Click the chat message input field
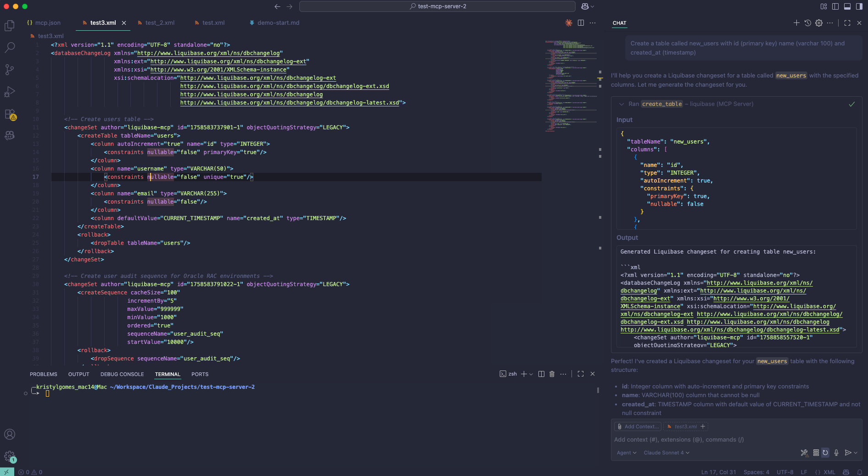868x476 pixels. coord(736,440)
